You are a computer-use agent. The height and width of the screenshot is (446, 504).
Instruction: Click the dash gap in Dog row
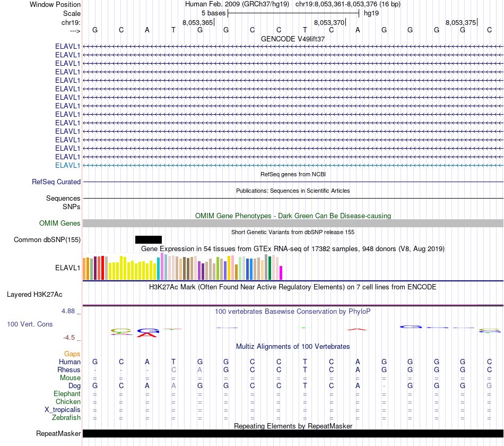tap(384, 386)
